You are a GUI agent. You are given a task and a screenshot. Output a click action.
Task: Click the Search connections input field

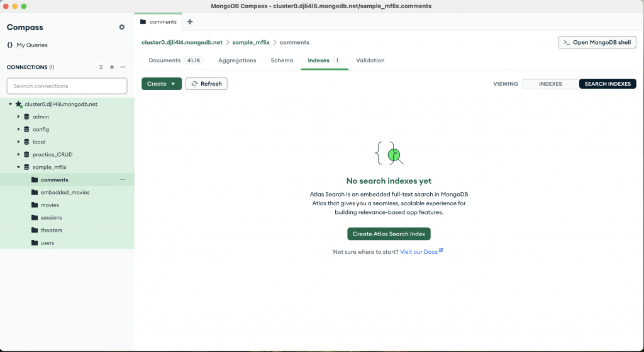[x=67, y=86]
